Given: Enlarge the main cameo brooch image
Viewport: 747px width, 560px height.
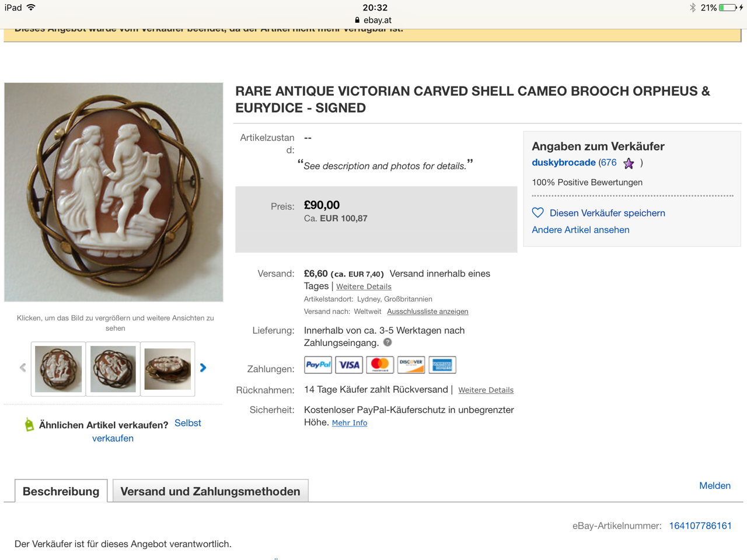Looking at the screenshot, I should tap(114, 192).
